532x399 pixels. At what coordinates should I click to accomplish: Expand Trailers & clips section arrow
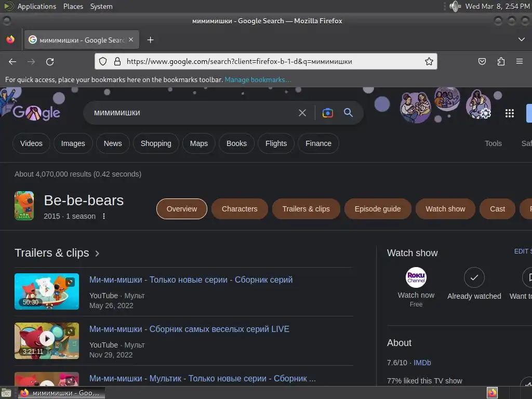[x=97, y=254]
